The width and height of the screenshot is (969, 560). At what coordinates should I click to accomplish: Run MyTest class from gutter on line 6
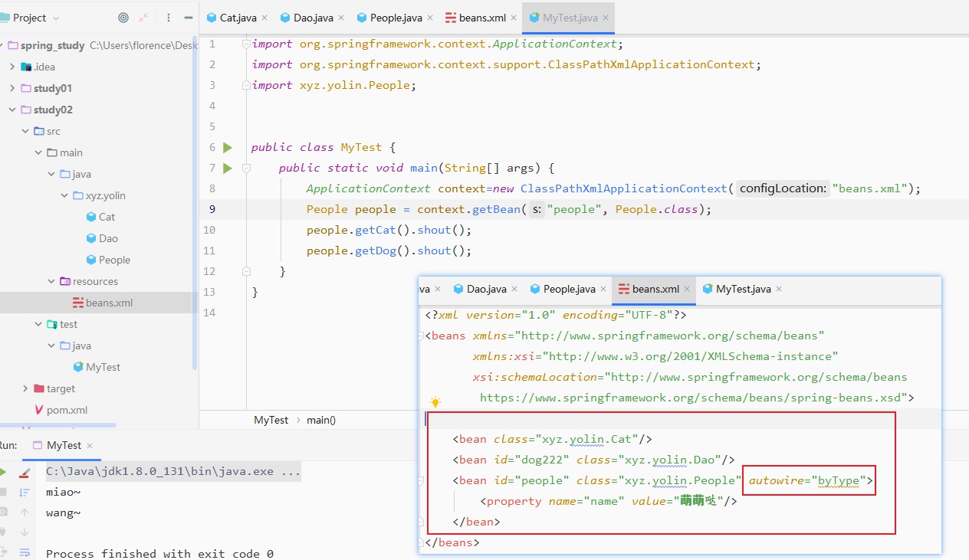click(x=227, y=147)
